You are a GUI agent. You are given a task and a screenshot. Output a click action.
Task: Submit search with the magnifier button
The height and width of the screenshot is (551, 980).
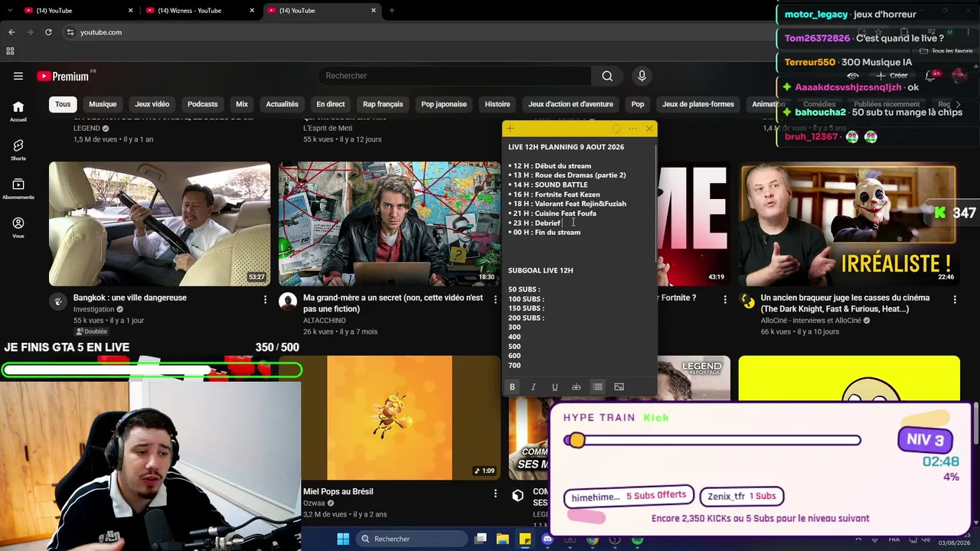point(607,76)
